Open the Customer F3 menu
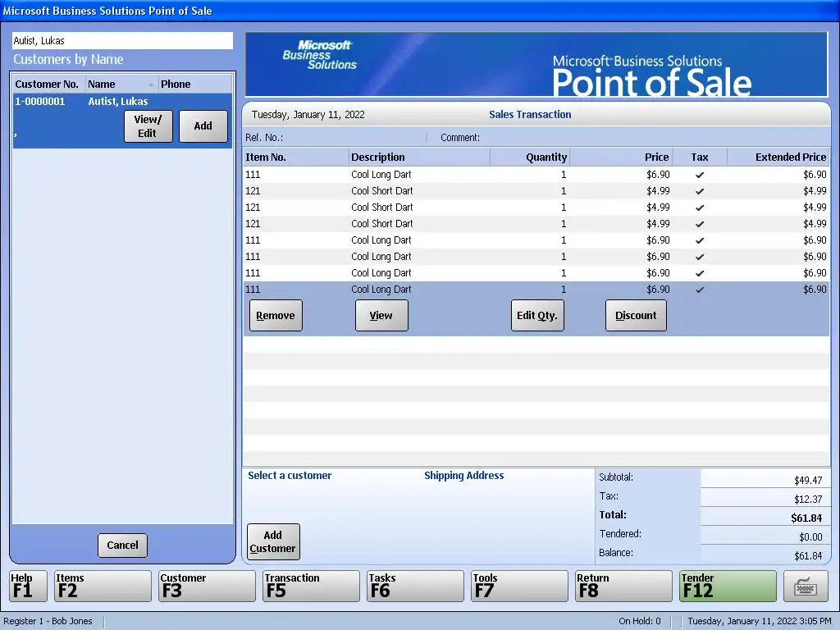The height and width of the screenshot is (630, 840). point(207,586)
